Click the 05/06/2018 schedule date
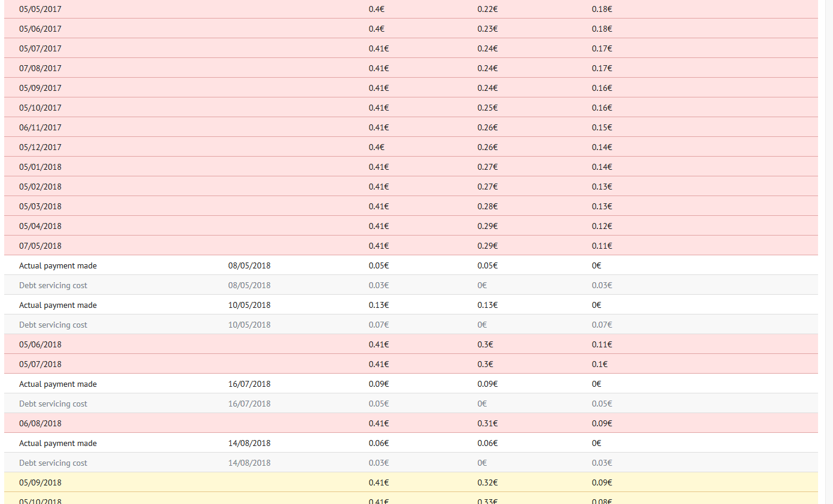Viewport: 833px width, 504px height. click(x=40, y=344)
